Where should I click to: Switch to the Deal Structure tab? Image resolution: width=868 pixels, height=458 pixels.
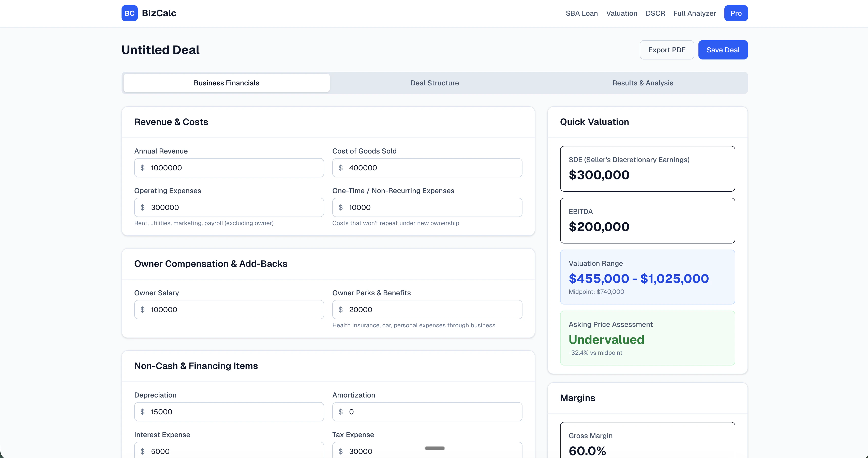[434, 83]
